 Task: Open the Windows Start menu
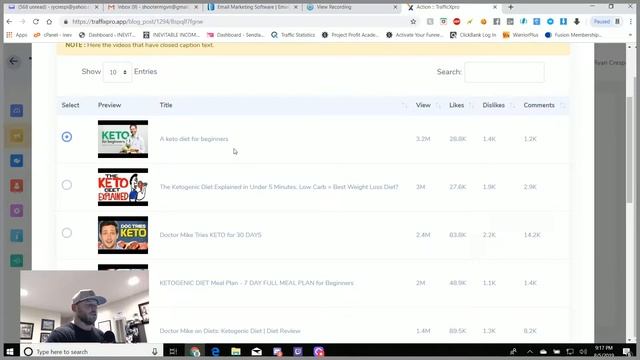pyautogui.click(x=10, y=351)
